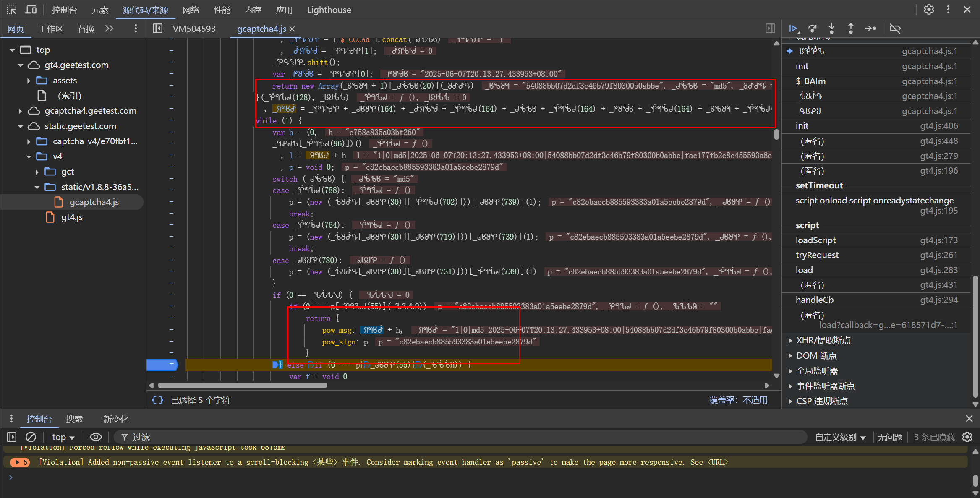Open the drawer three-dot menu
The width and height of the screenshot is (980, 498).
(x=11, y=419)
